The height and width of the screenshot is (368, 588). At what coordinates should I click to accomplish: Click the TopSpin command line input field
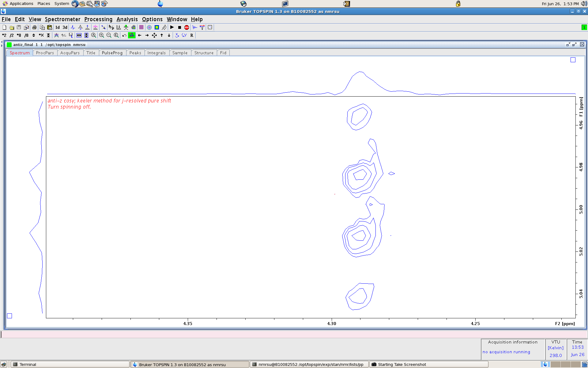tap(294, 334)
